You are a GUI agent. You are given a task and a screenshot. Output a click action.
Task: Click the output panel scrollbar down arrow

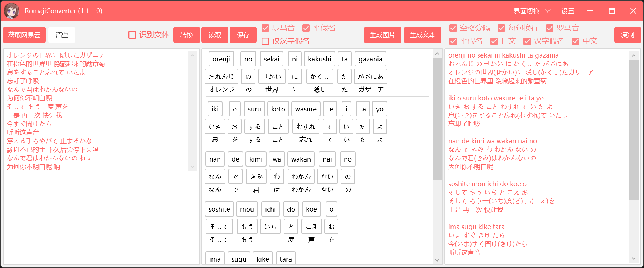[x=634, y=258]
